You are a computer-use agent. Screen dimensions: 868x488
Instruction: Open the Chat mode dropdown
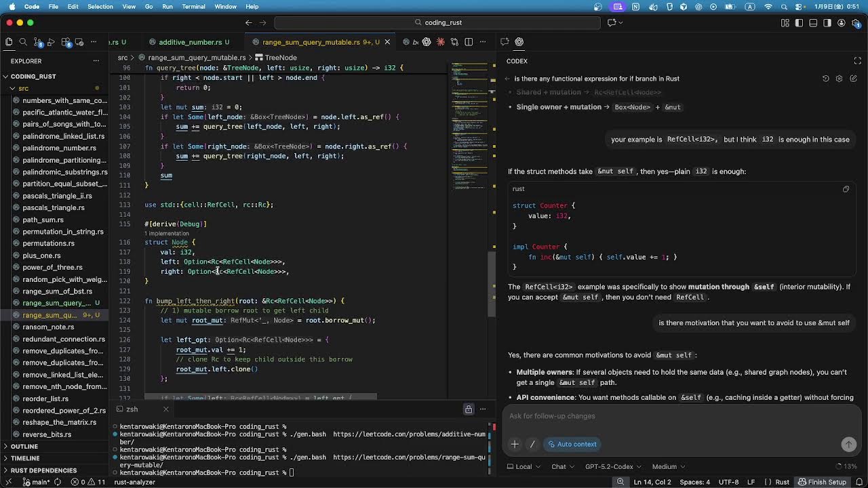563,466
